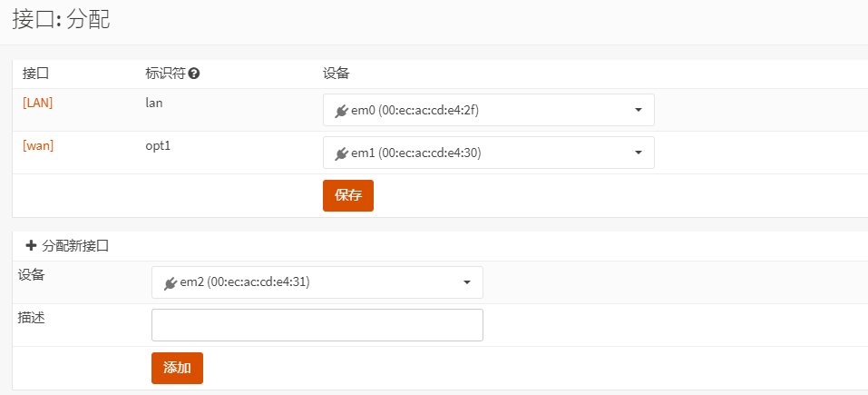
Task: Click the 接口: 分配 page title
Action: click(61, 20)
